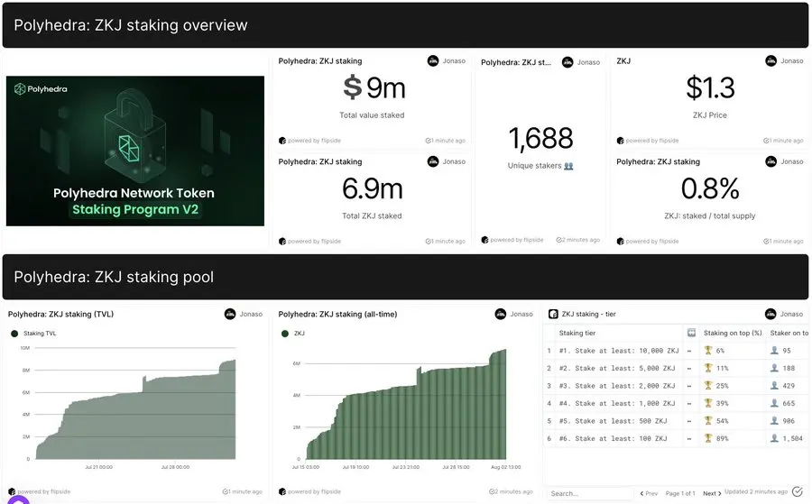Open the Polyhedra Staking Program V2 banner image

click(x=135, y=151)
